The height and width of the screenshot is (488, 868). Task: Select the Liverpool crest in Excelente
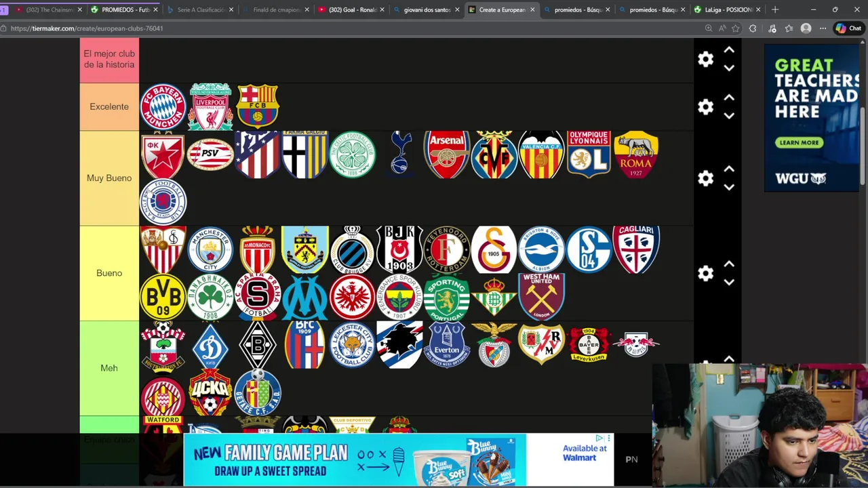(x=210, y=106)
